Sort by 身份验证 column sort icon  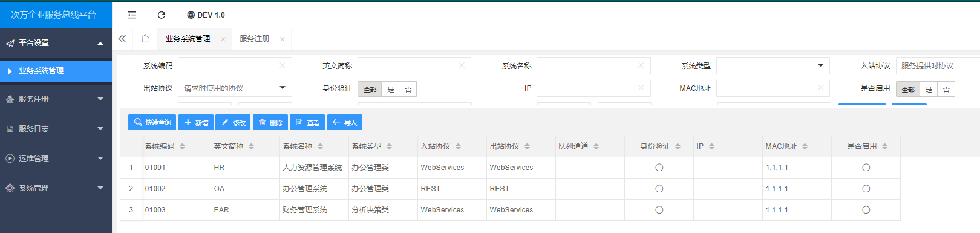coord(678,146)
